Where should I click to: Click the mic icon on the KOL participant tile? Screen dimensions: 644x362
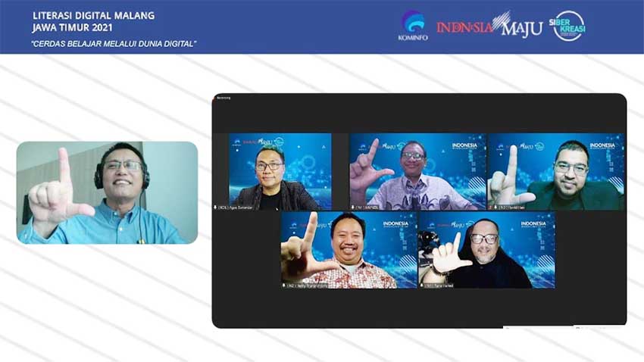click(x=216, y=207)
